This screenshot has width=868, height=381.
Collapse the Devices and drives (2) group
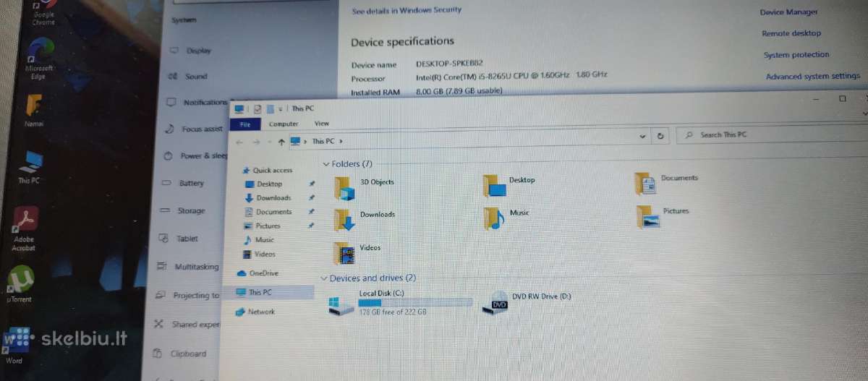point(323,278)
